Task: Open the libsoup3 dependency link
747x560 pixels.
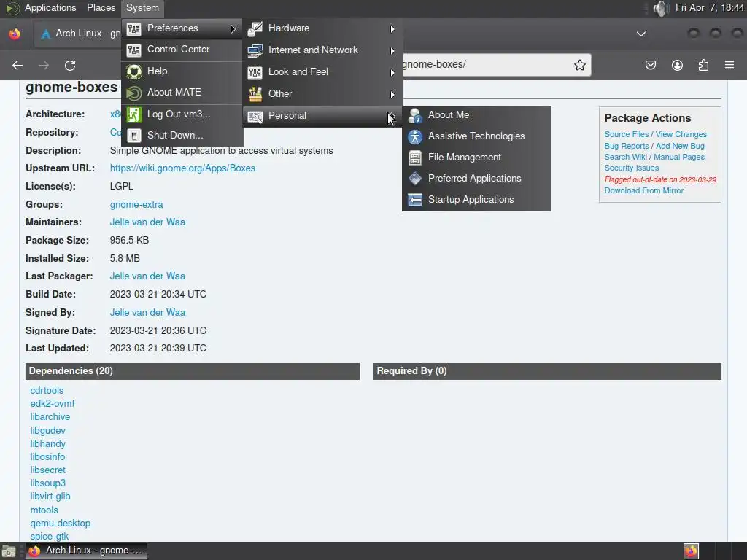Action: click(47, 483)
